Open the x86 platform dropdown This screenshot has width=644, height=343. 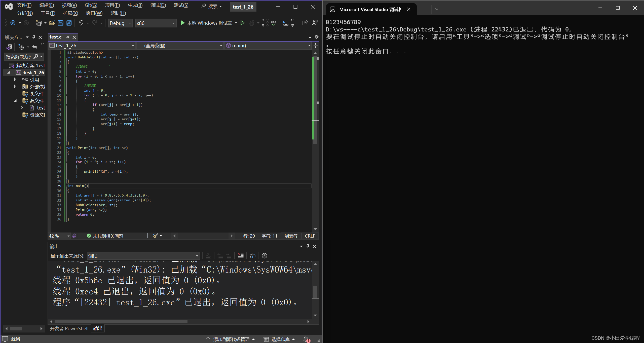173,23
